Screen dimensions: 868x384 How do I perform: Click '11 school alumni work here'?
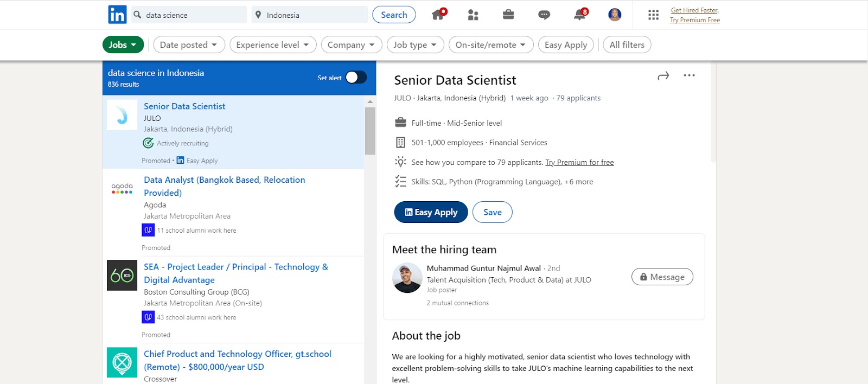(x=196, y=231)
